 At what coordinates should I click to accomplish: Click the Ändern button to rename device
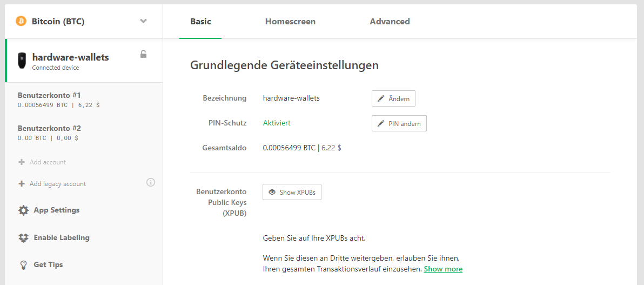393,99
